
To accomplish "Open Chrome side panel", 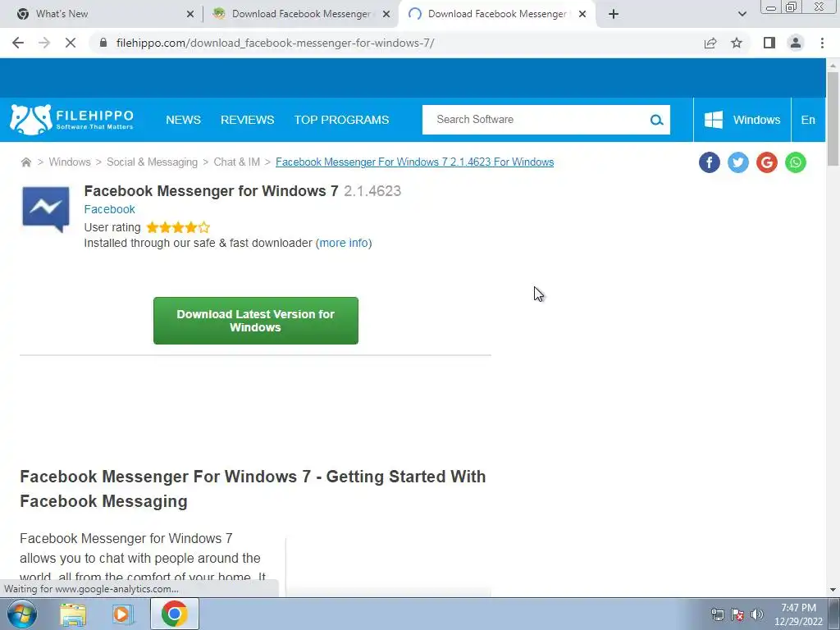I will pyautogui.click(x=769, y=43).
